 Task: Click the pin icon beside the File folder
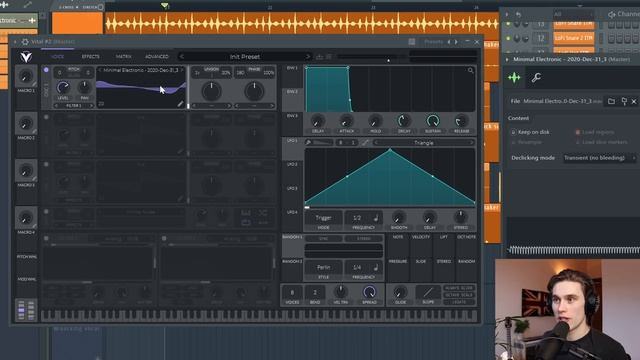click(x=624, y=101)
